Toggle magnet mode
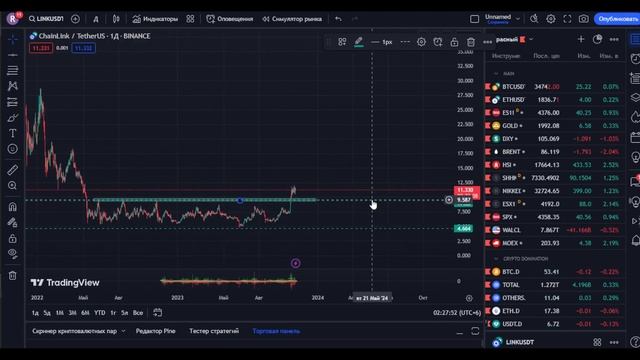Image resolution: width=640 pixels, height=360 pixels. click(13, 207)
